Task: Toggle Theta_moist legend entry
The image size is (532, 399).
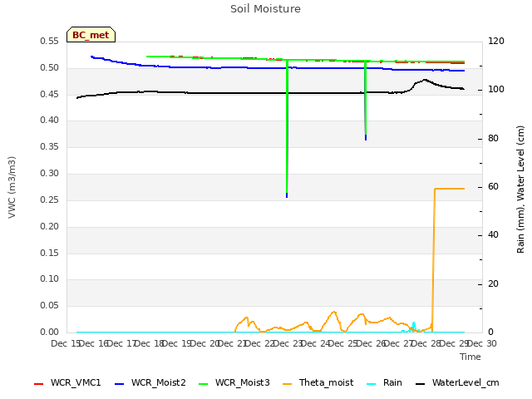Action: (318, 382)
